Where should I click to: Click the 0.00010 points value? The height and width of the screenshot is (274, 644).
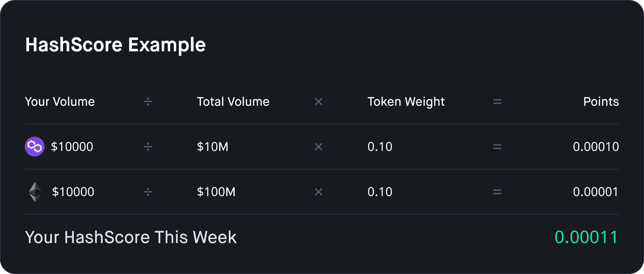pos(596,147)
